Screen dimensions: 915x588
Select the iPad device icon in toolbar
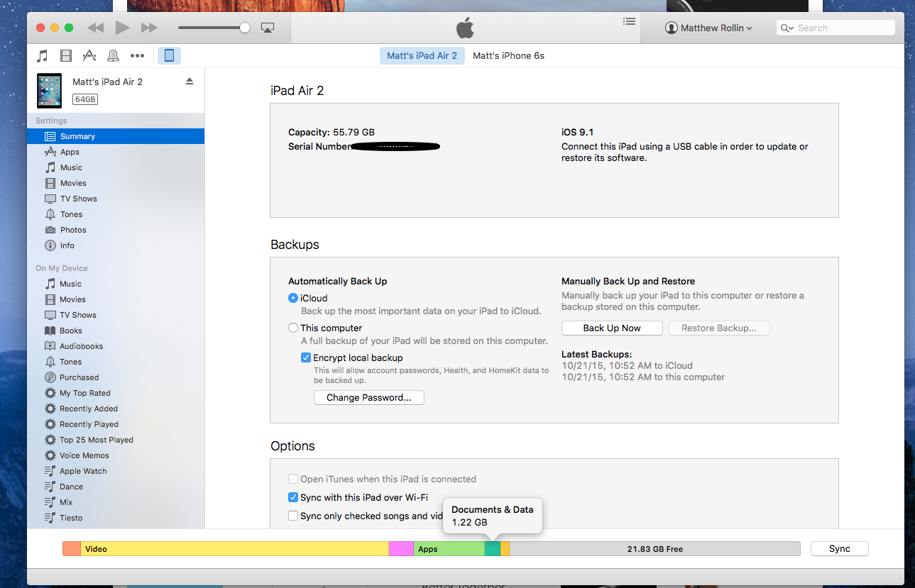pyautogui.click(x=169, y=55)
